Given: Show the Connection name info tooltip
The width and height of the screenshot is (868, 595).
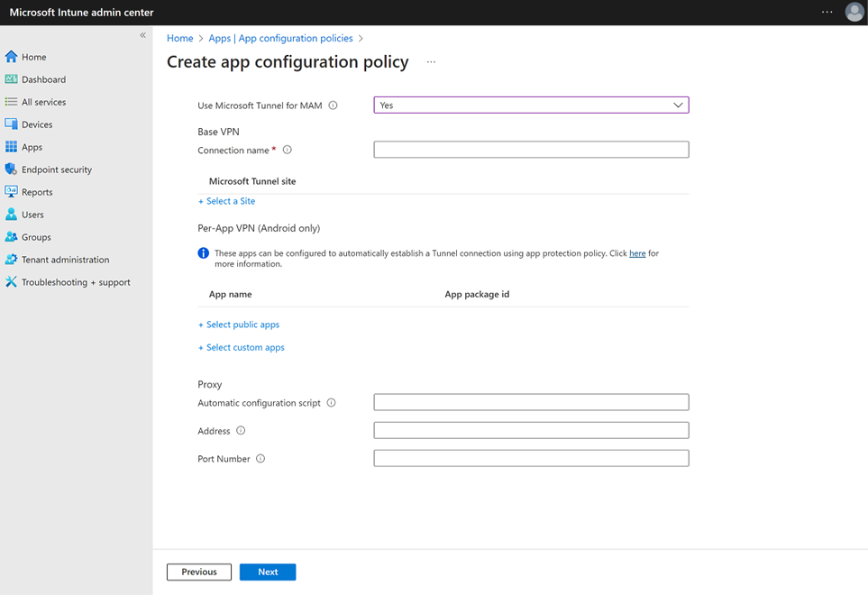Looking at the screenshot, I should click(287, 149).
